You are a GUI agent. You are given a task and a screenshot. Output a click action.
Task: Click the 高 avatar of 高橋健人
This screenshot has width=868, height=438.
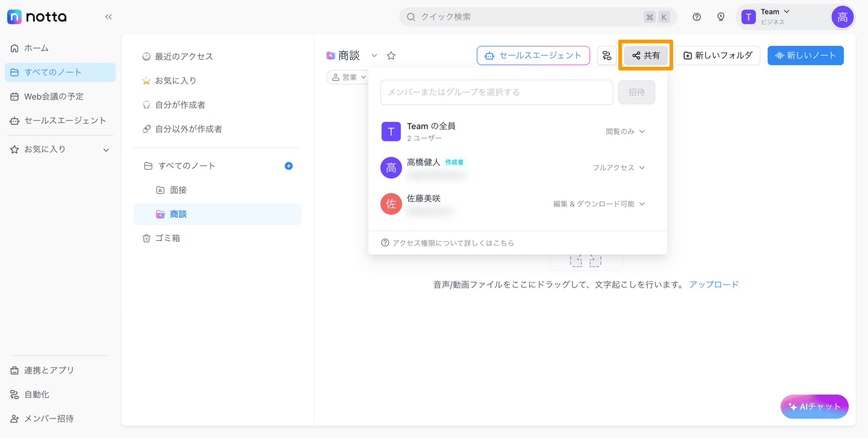click(391, 168)
